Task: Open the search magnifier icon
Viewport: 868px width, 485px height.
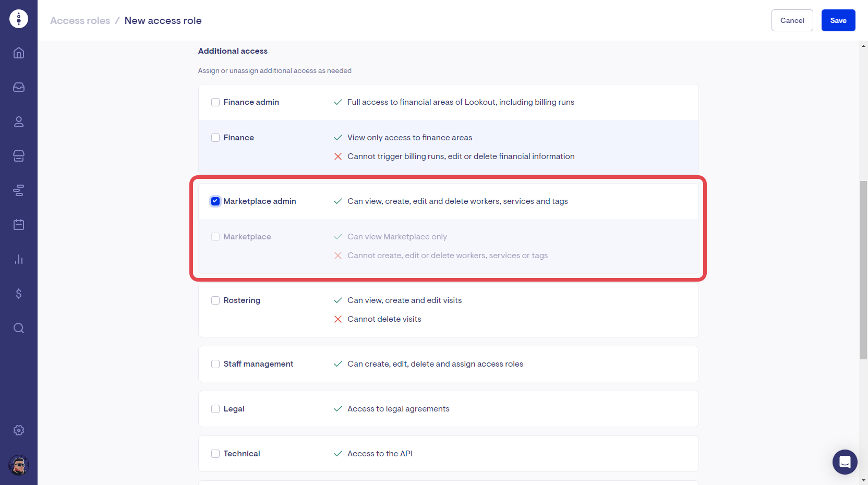Action: [19, 328]
